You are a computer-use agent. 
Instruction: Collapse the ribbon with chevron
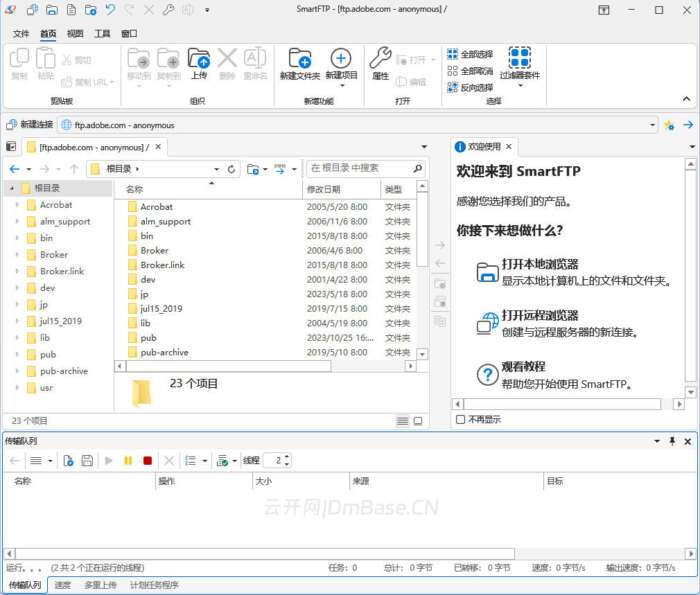(x=687, y=99)
